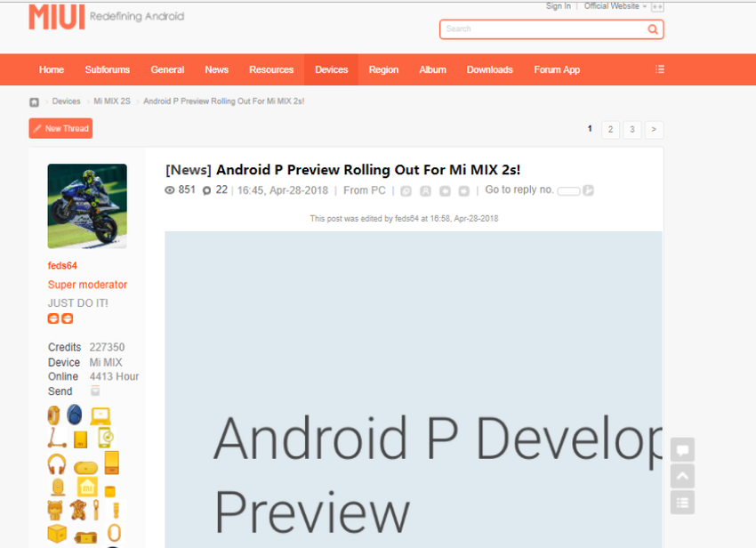Click the New Thread button
756x548 pixels.
60,128
